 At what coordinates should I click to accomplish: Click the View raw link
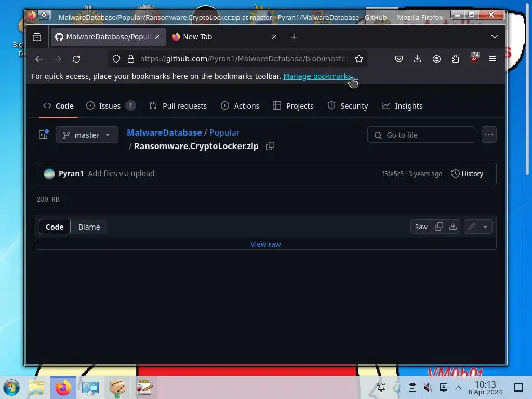click(265, 244)
